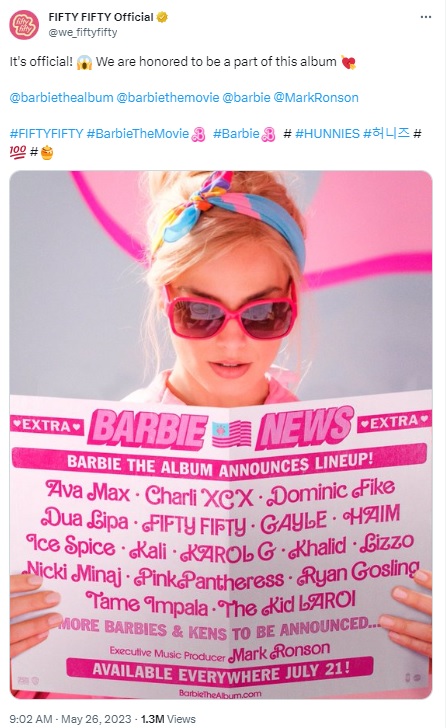Open the @we_fiftyfifty handle link
Screen dimensions: 446x728
pos(83,32)
